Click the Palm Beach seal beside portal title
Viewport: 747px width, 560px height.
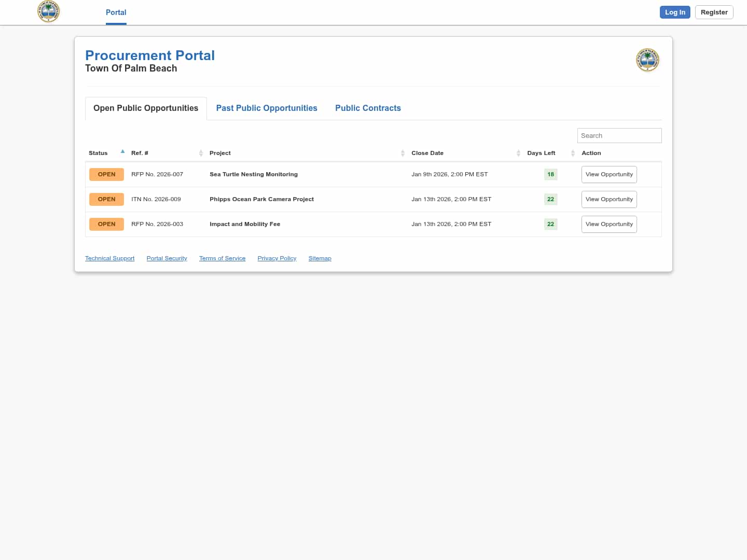[x=647, y=60]
